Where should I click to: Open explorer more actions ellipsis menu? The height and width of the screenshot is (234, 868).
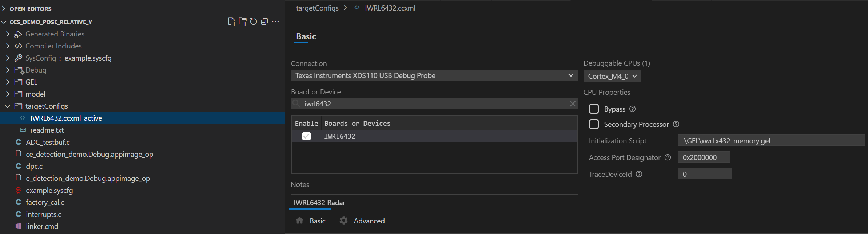(x=275, y=22)
